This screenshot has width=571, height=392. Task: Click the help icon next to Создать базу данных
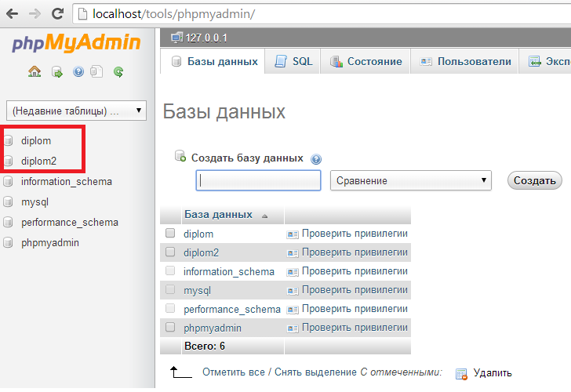point(316,159)
